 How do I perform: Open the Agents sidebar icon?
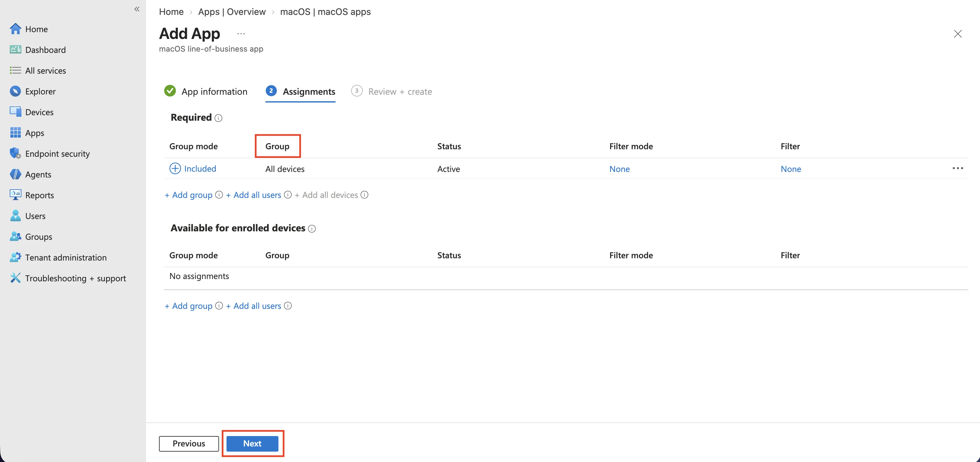[x=15, y=174]
